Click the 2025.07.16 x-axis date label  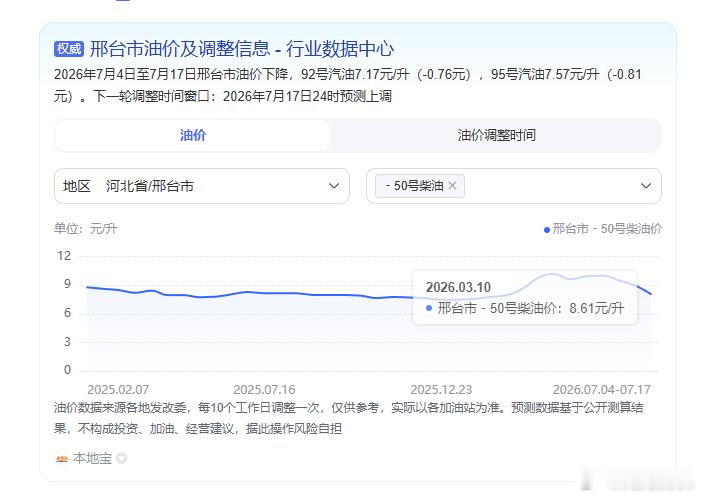tap(264, 389)
